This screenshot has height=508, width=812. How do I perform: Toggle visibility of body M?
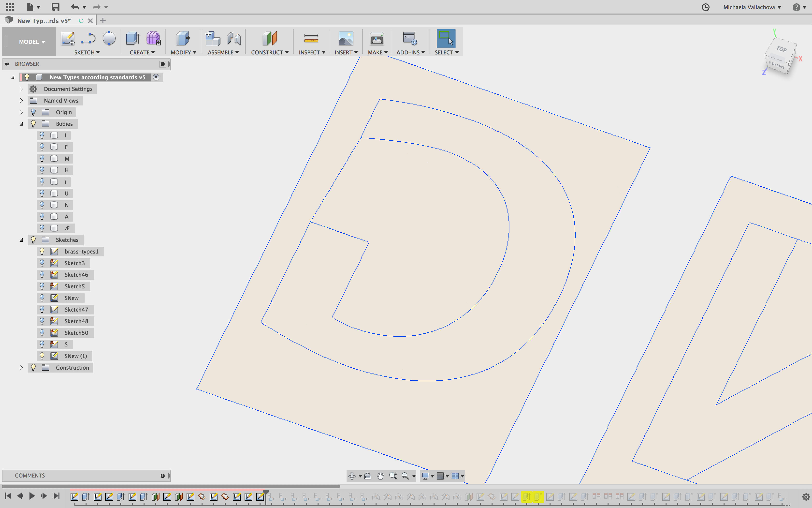pos(42,159)
